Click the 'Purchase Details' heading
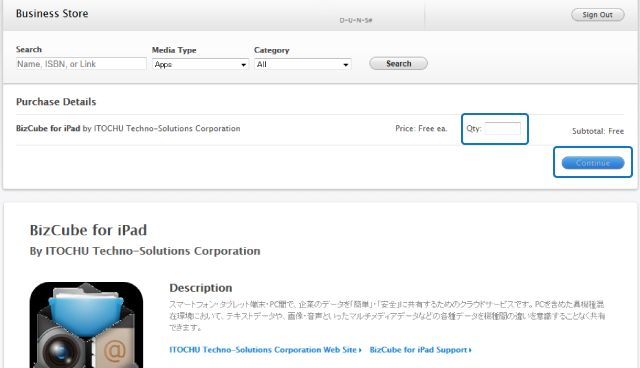This screenshot has width=640, height=368. tap(56, 102)
